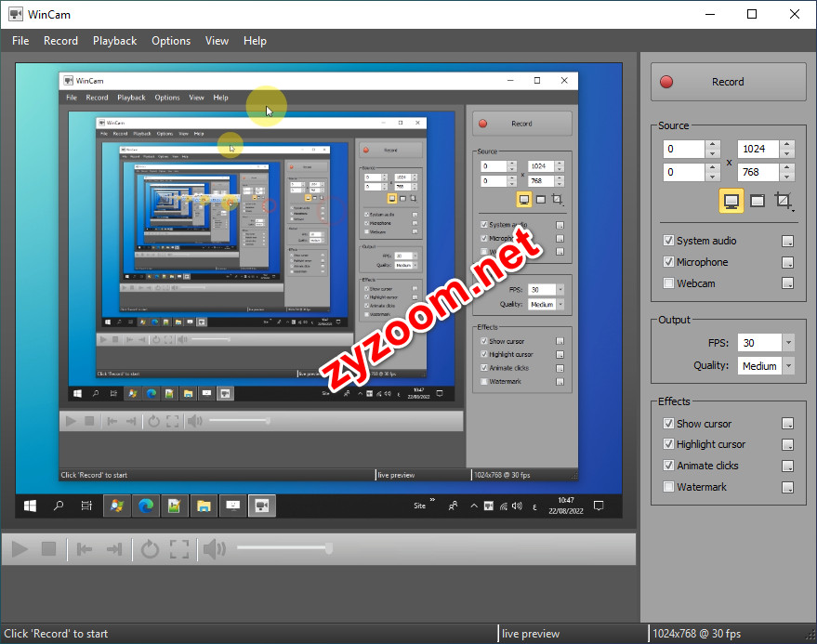Screen dimensions: 817x644
Task: Click Record button in the nested preview window
Action: (522, 124)
